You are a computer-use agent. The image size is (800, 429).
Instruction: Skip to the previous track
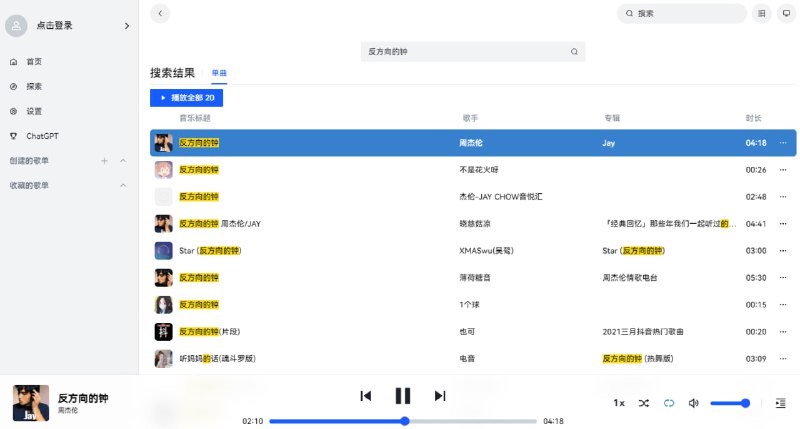pos(366,396)
